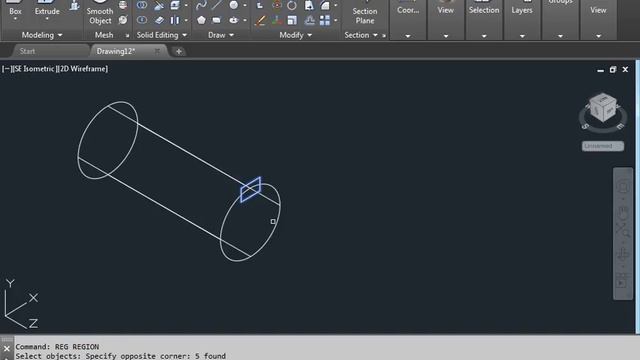
Task: Click the ViewCube to reorient view
Action: pyautogui.click(x=603, y=107)
